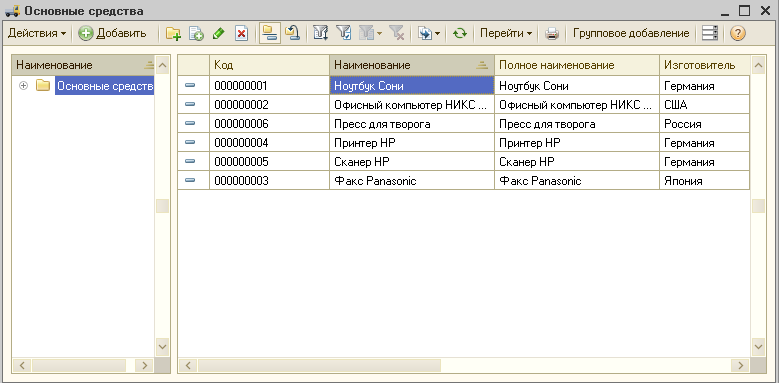
Task: Maximize the Основные средства window
Action: pyautogui.click(x=744, y=10)
